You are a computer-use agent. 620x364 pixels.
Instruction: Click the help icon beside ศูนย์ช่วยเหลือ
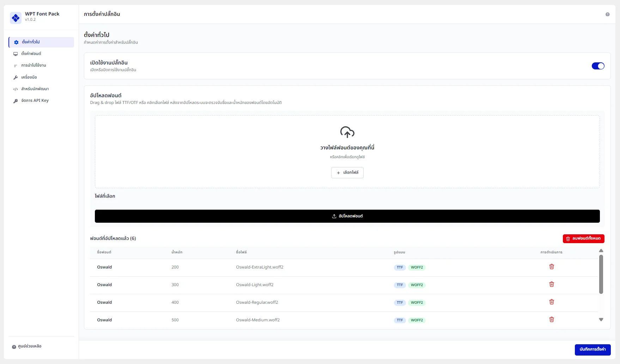click(14, 347)
